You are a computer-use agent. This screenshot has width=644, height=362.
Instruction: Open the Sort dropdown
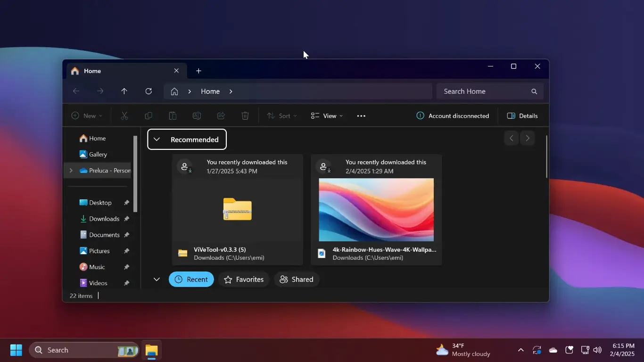[282, 116]
